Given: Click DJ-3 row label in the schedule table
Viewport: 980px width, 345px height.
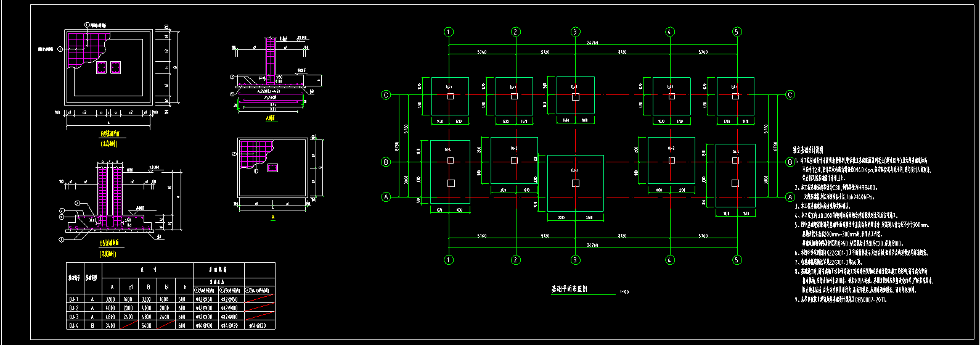Looking at the screenshot, I should (x=74, y=317).
